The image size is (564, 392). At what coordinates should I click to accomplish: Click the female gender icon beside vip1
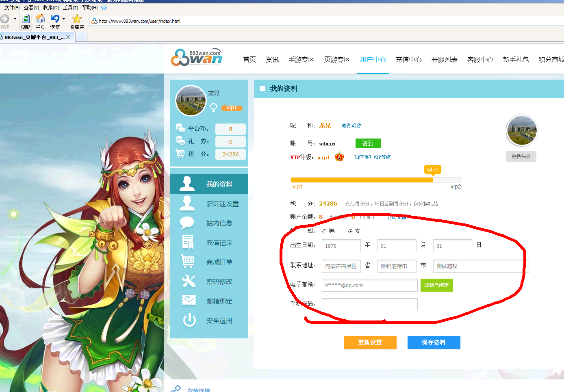(x=213, y=108)
